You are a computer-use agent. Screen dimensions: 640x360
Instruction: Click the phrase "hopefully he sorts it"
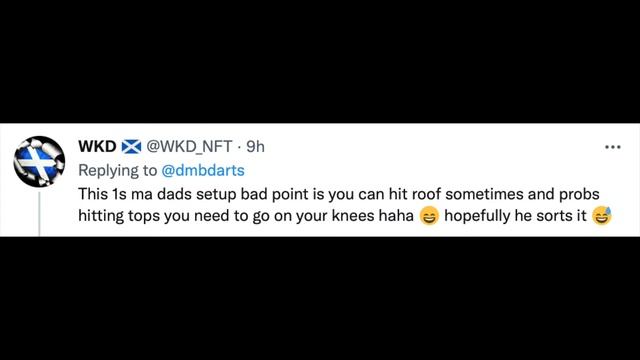tap(515, 216)
